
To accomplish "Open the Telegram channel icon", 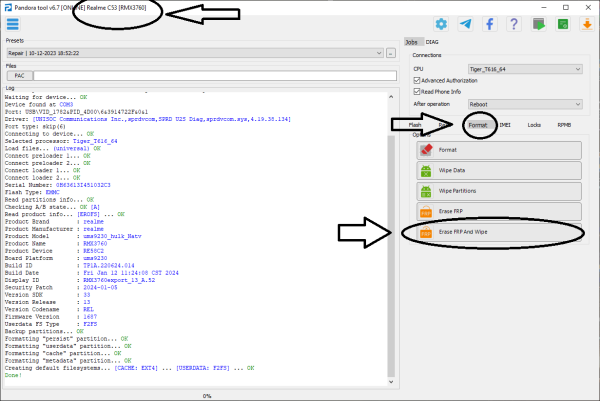I will point(465,24).
